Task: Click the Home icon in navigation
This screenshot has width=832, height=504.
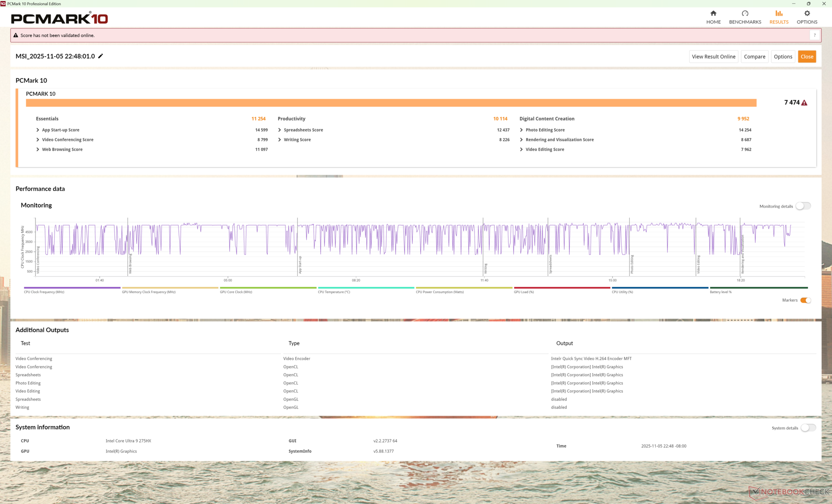Action: point(713,13)
